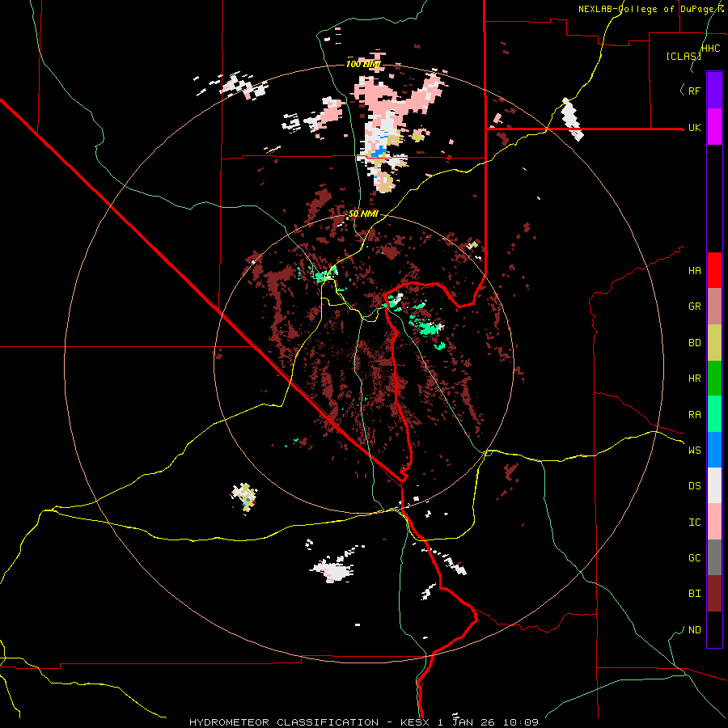Click the "GC" legend label
Viewport: 728px width, 728px height.
[x=695, y=558]
